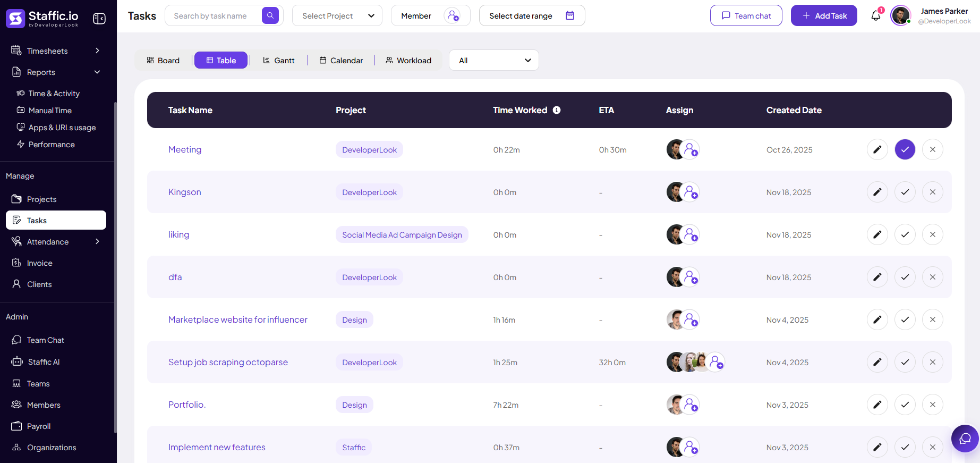The height and width of the screenshot is (463, 980).
Task: Click the Add Task button
Action: click(824, 15)
